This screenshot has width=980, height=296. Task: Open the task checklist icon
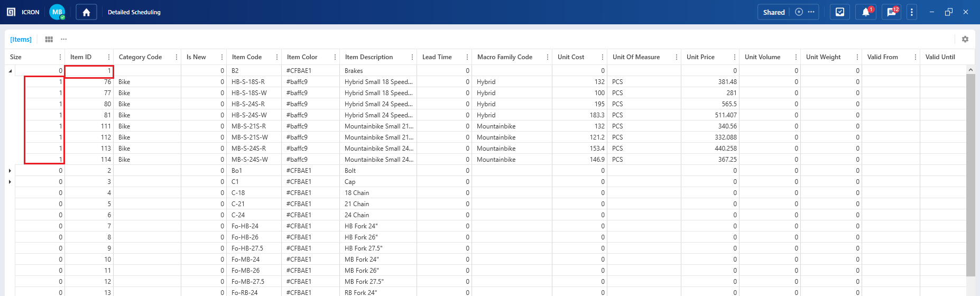tap(839, 12)
